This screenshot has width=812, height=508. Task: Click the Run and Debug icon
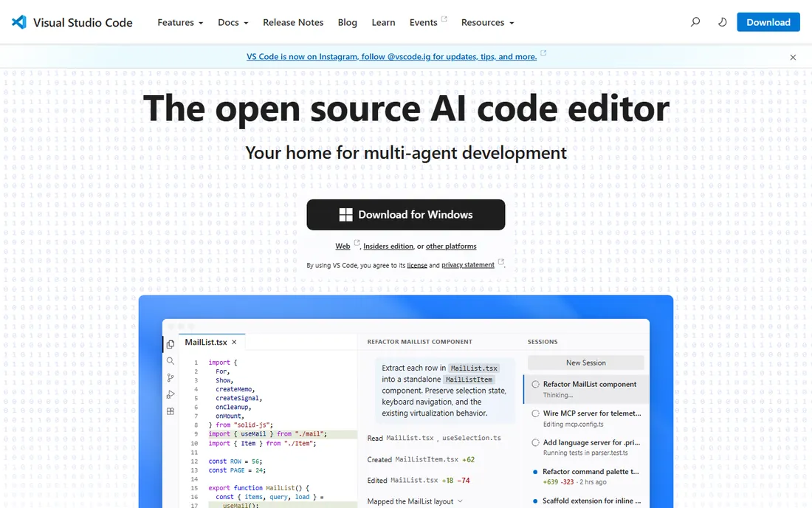pyautogui.click(x=171, y=394)
